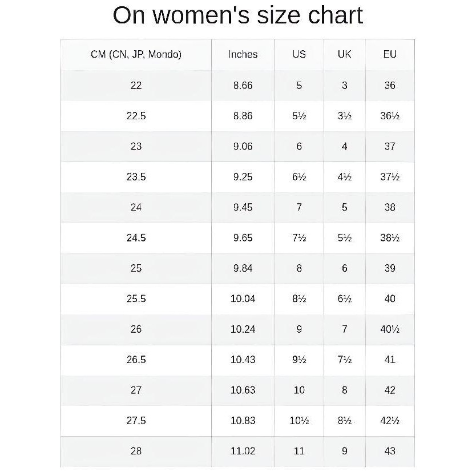Select UK size 8½ cell

coord(344,421)
